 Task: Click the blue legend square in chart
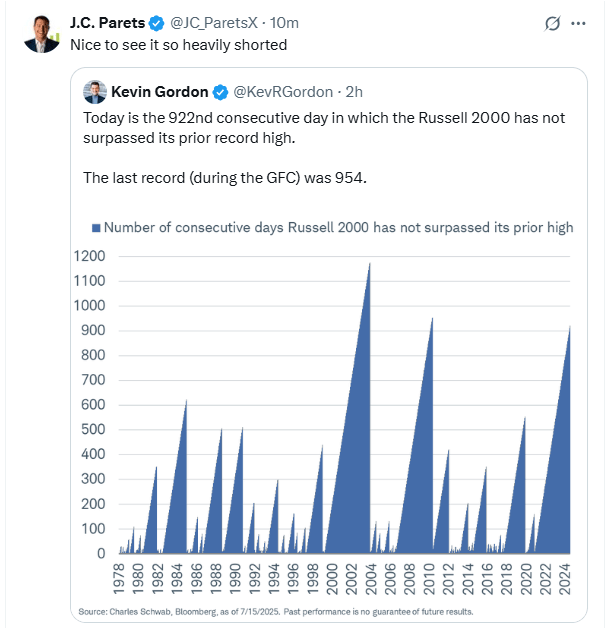[x=96, y=228]
